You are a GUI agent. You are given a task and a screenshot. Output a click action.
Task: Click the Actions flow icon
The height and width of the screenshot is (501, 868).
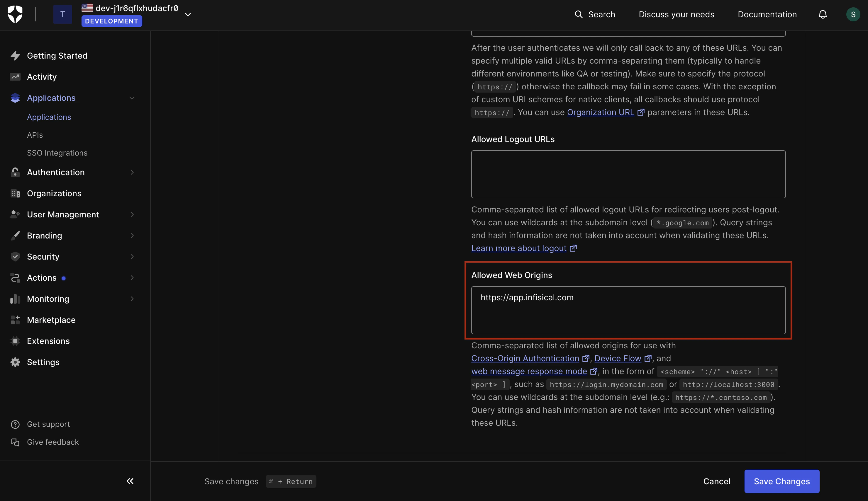click(15, 278)
